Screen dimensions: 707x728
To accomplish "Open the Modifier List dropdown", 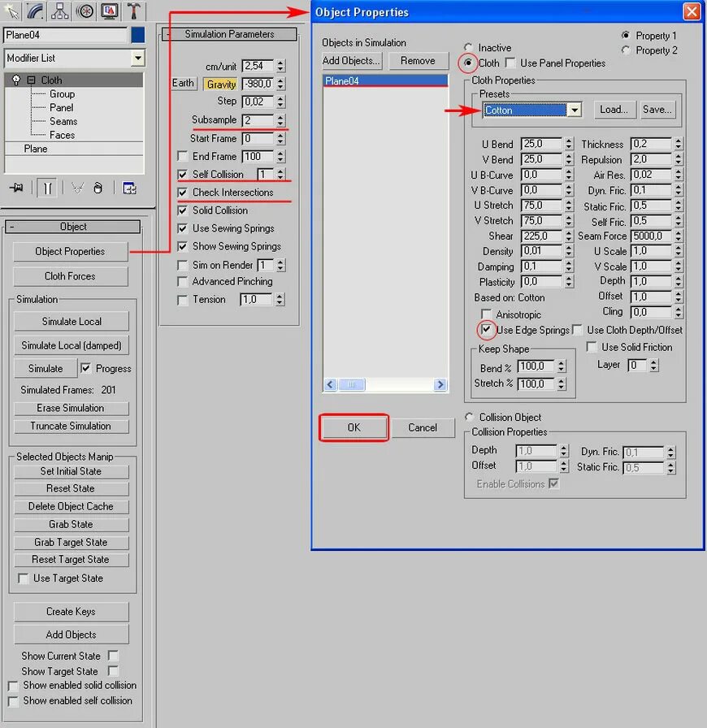I will tap(138, 58).
